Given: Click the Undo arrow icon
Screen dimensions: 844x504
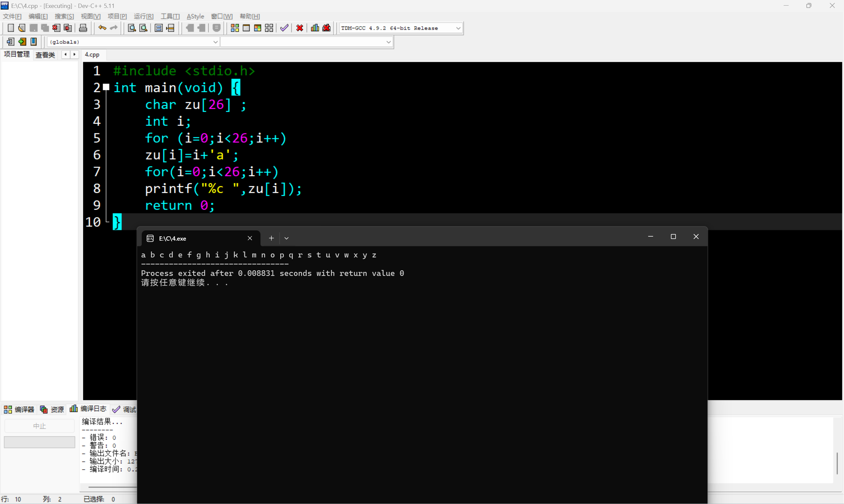Looking at the screenshot, I should pyautogui.click(x=102, y=28).
